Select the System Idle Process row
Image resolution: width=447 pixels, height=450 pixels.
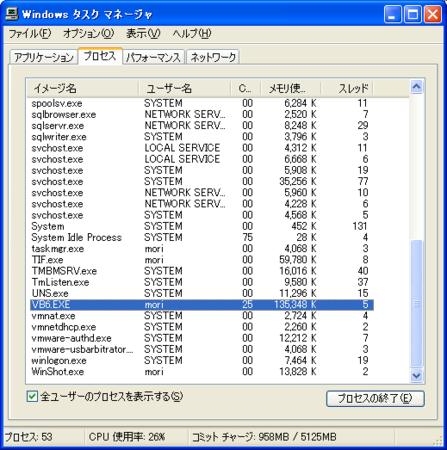click(x=202, y=238)
